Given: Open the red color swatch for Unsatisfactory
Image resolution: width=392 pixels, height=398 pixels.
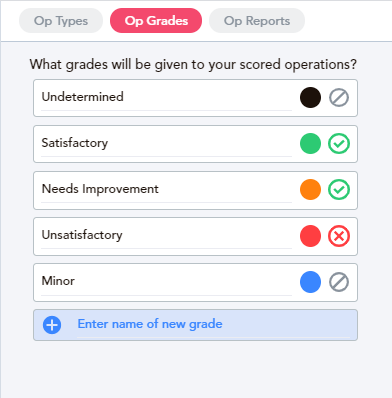Looking at the screenshot, I should [x=310, y=236].
